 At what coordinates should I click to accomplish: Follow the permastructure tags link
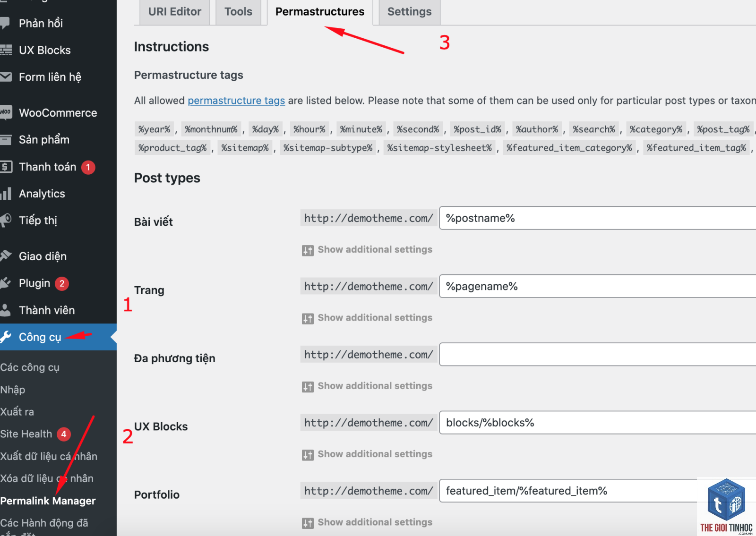[x=236, y=101]
